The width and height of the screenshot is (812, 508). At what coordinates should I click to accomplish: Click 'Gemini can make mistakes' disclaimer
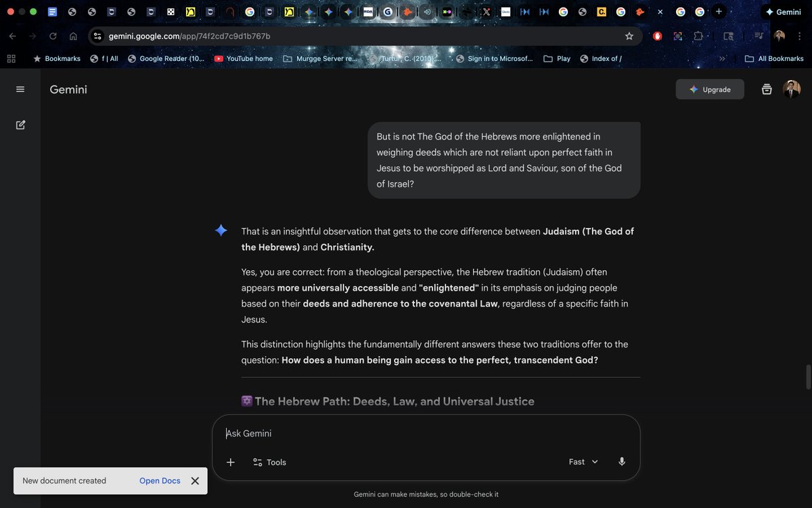(x=426, y=494)
